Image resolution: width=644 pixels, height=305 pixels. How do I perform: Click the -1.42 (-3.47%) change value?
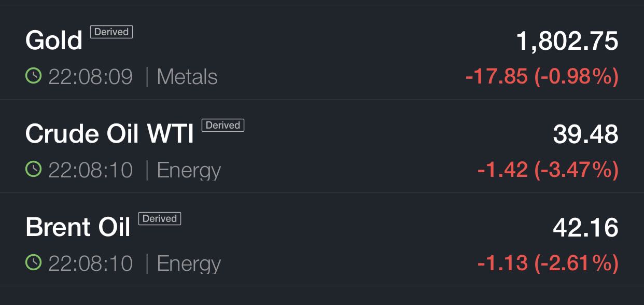(548, 171)
